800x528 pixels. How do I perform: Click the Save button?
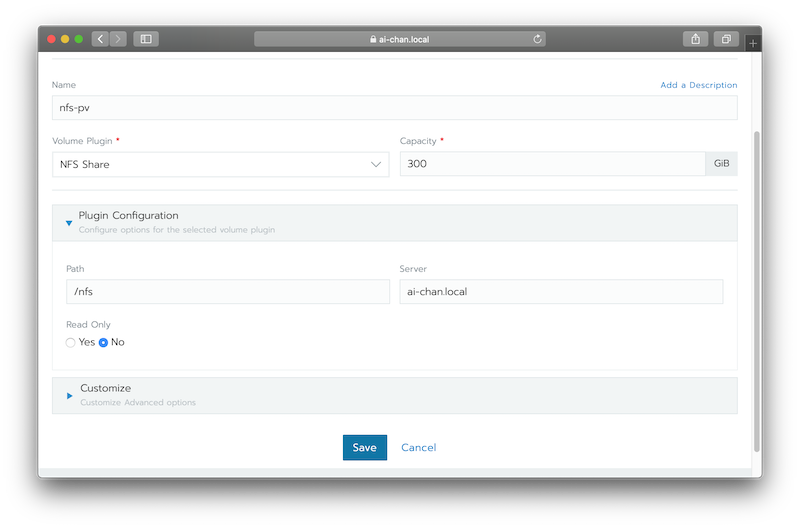coord(364,447)
